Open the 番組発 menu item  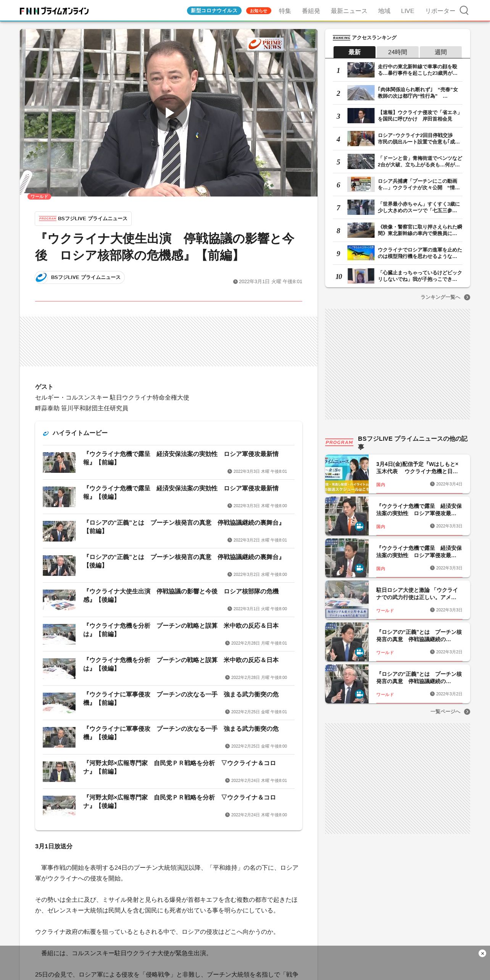[311, 11]
